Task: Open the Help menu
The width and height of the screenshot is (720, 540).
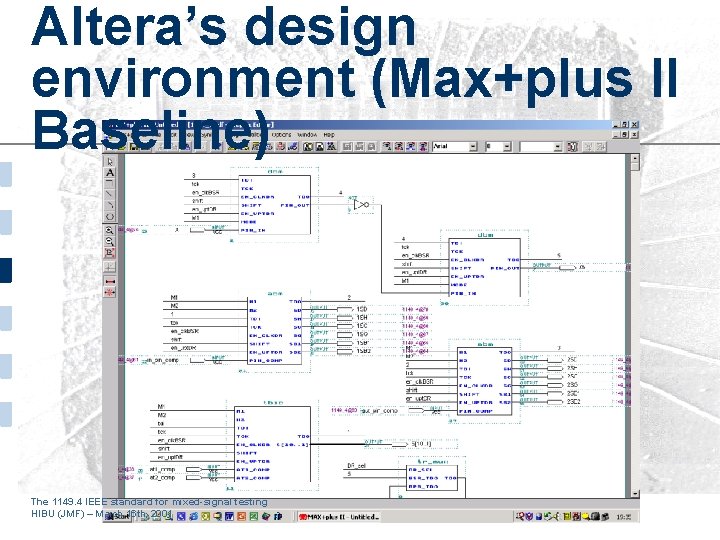Action: pyautogui.click(x=329, y=135)
